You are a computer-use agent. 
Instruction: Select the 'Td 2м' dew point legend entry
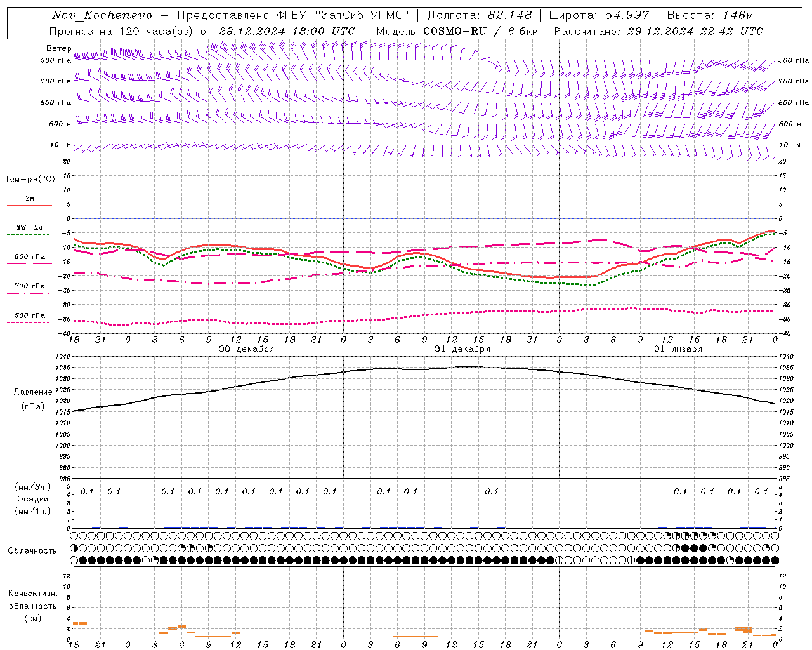point(29,227)
